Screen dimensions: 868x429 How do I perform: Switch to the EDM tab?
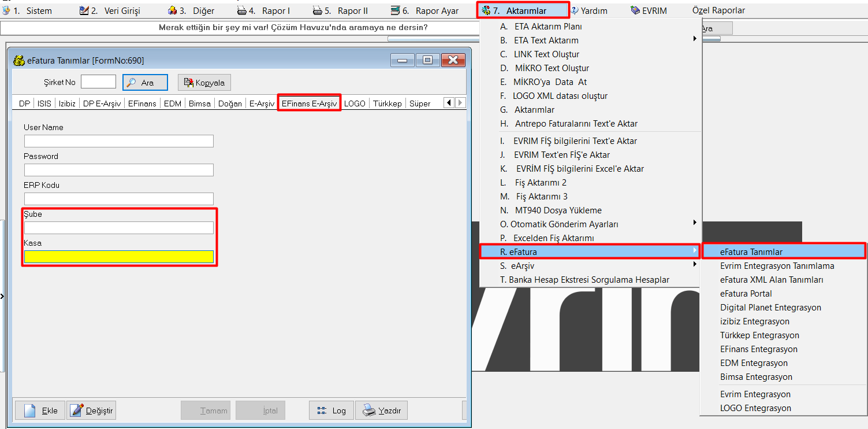coord(173,103)
